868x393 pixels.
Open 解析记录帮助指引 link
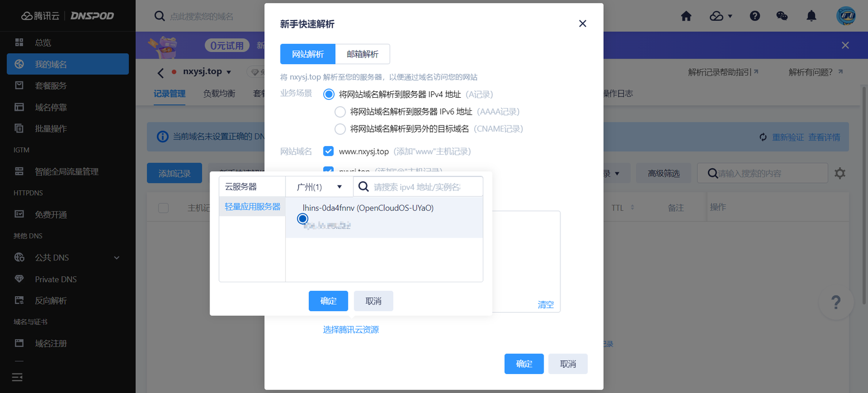point(723,72)
